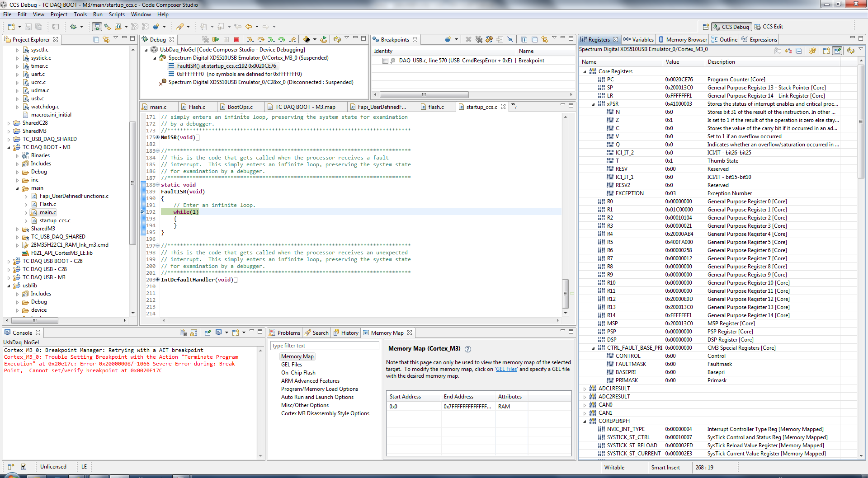
Task: Open the GEL Files hyperlink
Action: (506, 369)
